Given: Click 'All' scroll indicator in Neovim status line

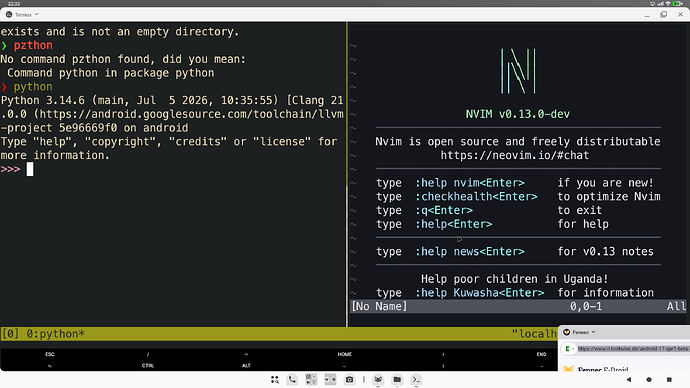Looking at the screenshot, I should pyautogui.click(x=676, y=307).
